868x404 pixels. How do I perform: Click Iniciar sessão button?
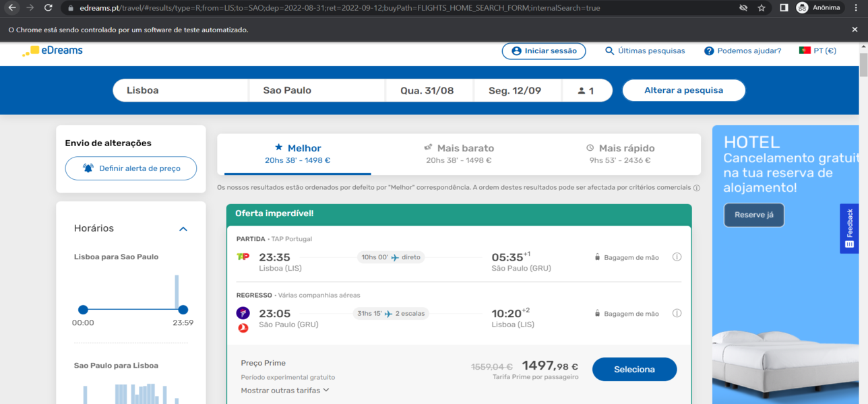(x=544, y=50)
